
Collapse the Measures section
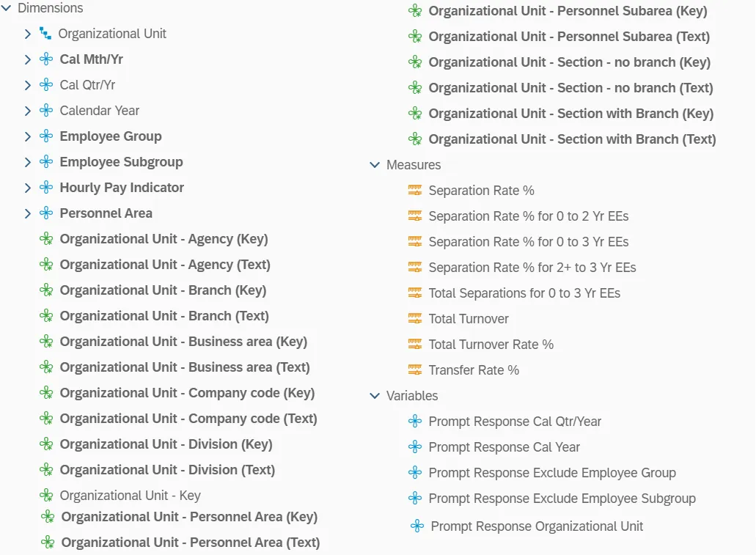tap(375, 165)
